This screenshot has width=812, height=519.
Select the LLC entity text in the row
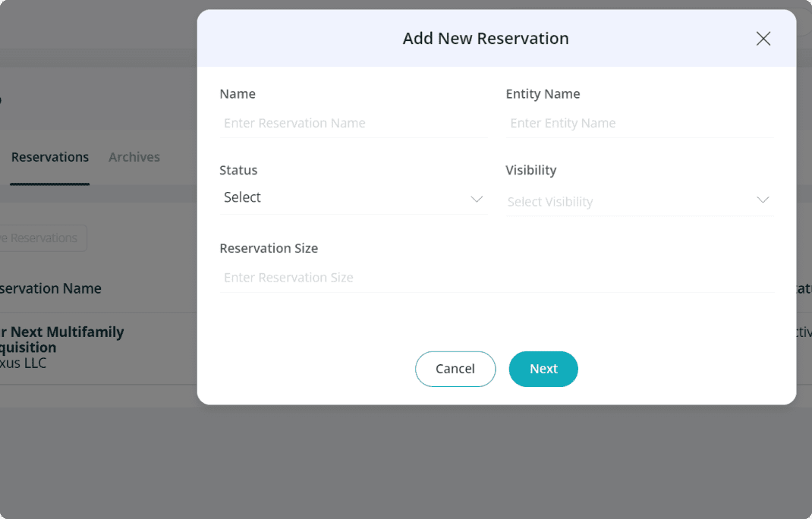coord(24,363)
